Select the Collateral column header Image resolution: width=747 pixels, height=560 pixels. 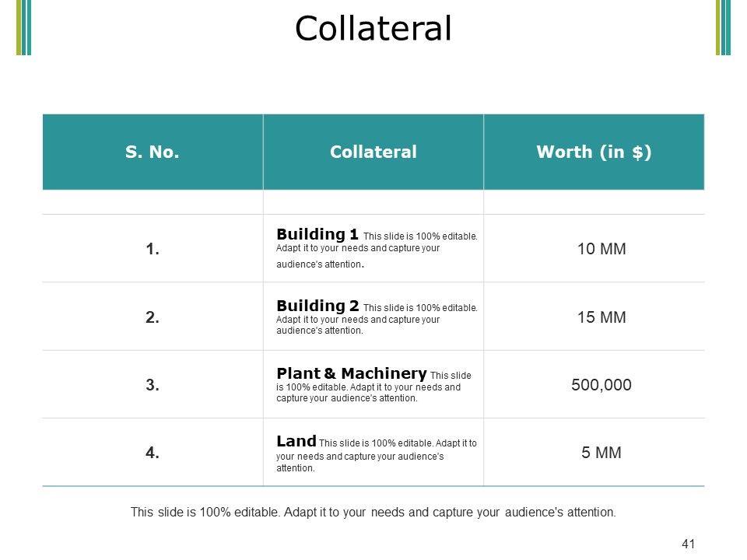(373, 152)
